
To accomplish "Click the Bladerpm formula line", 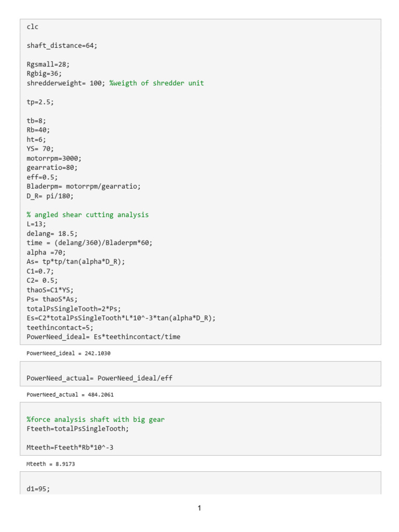I will click(x=84, y=186).
